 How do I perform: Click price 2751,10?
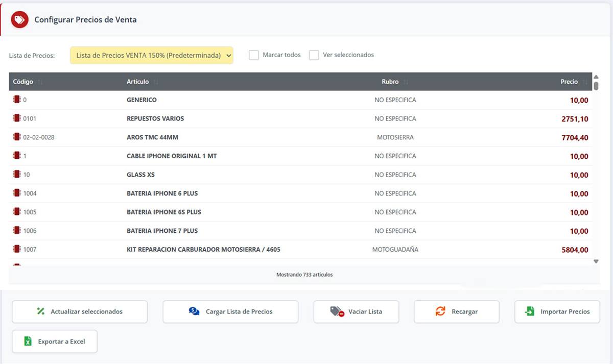point(575,119)
